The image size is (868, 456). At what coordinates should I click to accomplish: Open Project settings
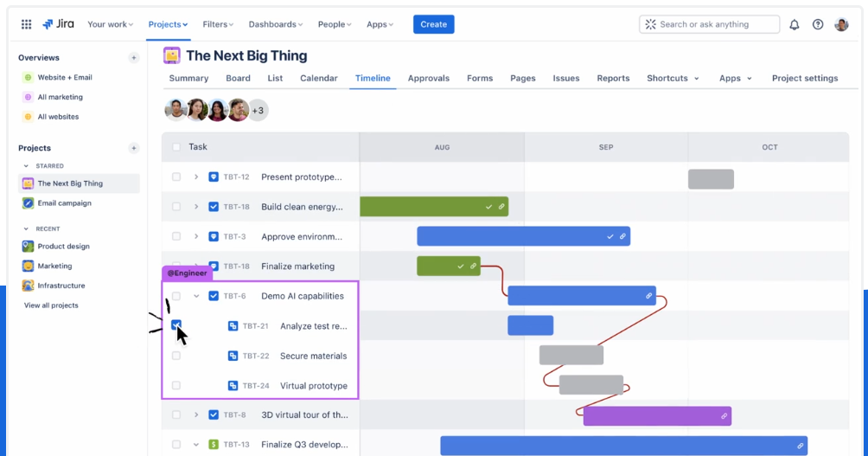805,78
